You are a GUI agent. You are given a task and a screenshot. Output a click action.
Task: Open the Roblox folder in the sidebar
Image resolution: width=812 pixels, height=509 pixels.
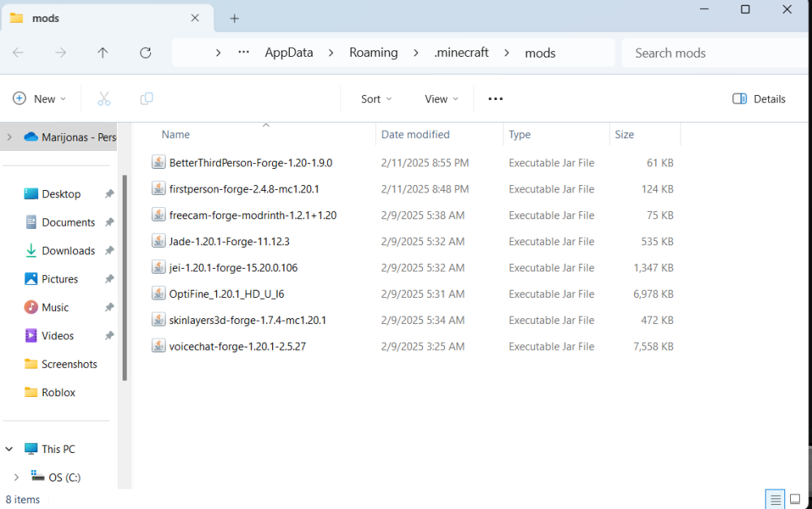[58, 392]
